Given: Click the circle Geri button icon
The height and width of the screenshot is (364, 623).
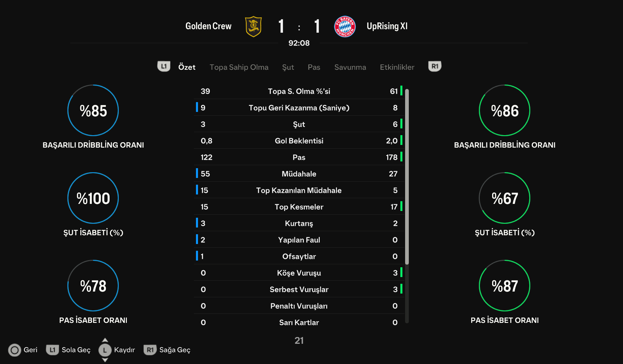Looking at the screenshot, I should [x=15, y=350].
